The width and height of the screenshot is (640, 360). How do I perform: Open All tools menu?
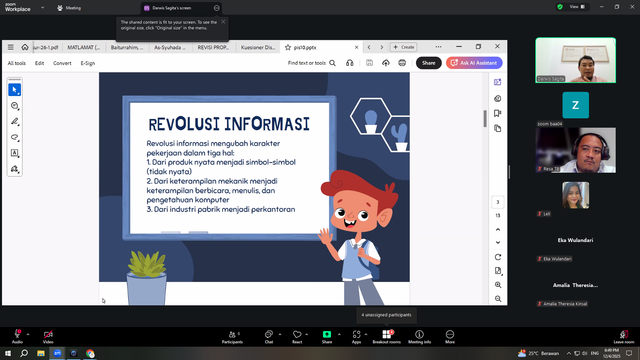pyautogui.click(x=17, y=63)
